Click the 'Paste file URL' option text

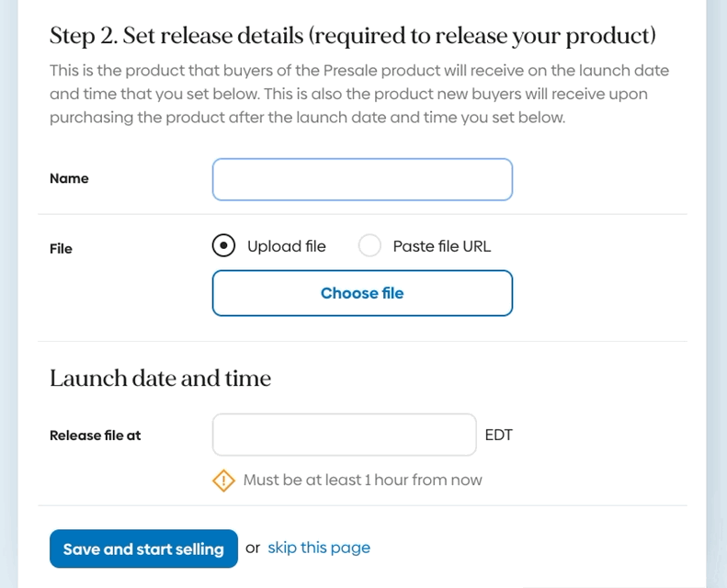tap(441, 246)
